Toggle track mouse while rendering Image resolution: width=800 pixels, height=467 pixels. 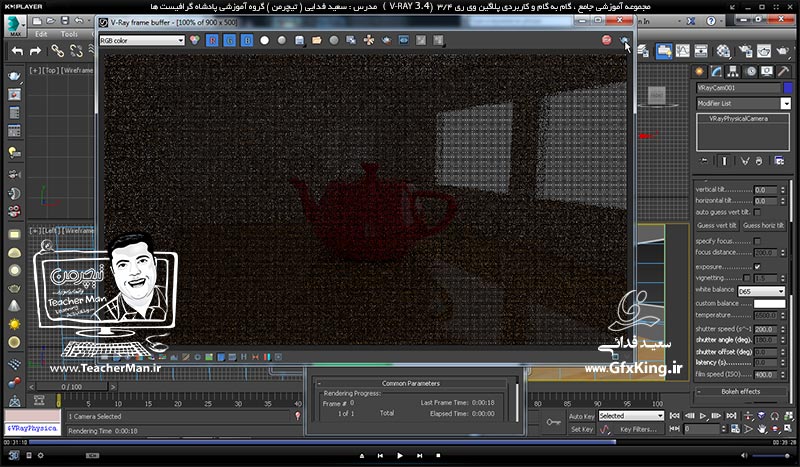[x=368, y=40]
